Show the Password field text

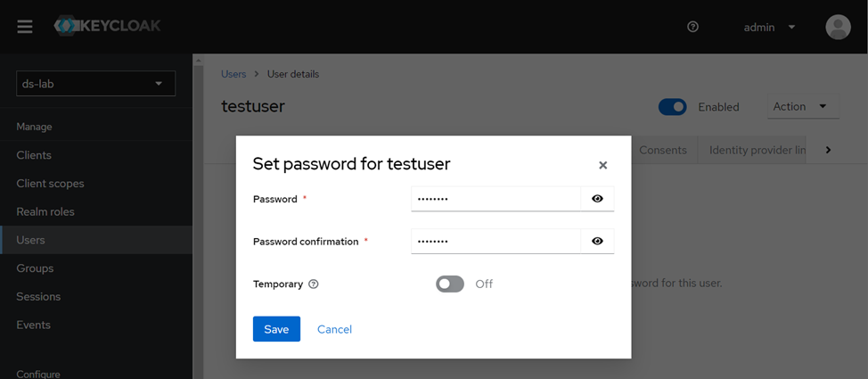coord(597,199)
